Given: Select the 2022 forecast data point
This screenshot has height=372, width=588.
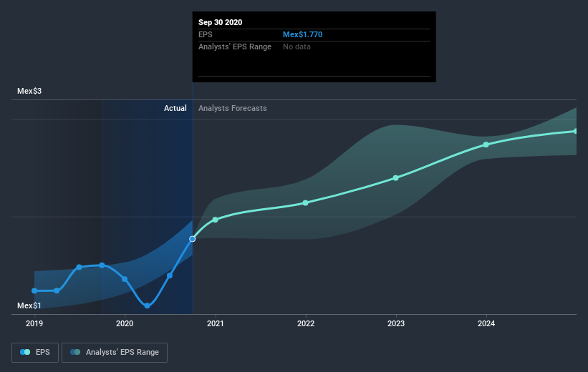Looking at the screenshot, I should pyautogui.click(x=306, y=202).
